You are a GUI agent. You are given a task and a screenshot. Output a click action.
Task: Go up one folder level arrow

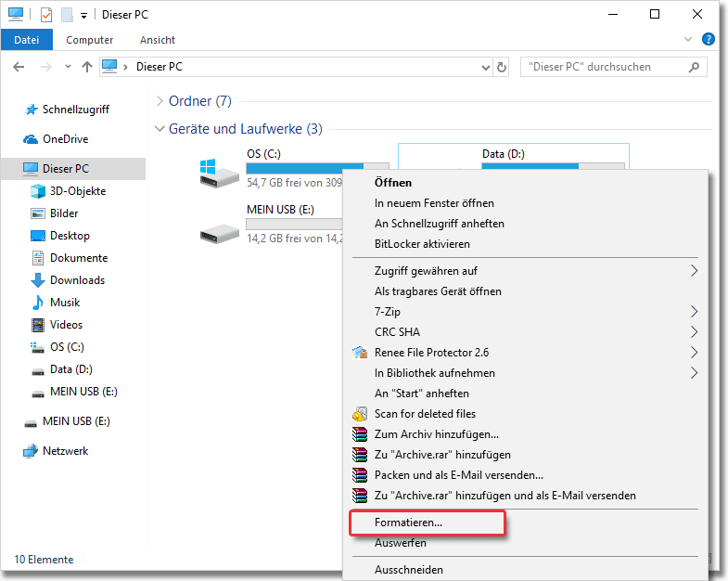tap(87, 67)
